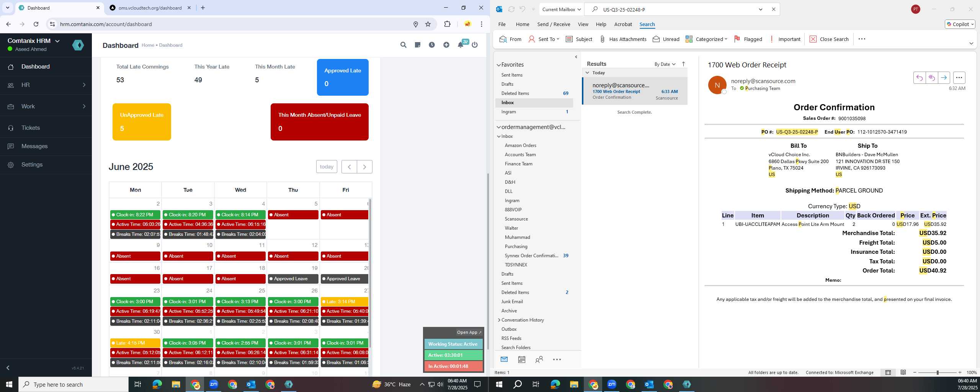Filter search by Flagged
The image size is (980, 392).
click(x=748, y=39)
